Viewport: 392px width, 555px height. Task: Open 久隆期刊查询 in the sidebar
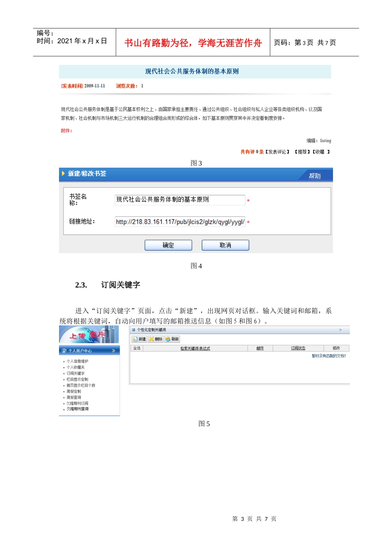click(77, 409)
